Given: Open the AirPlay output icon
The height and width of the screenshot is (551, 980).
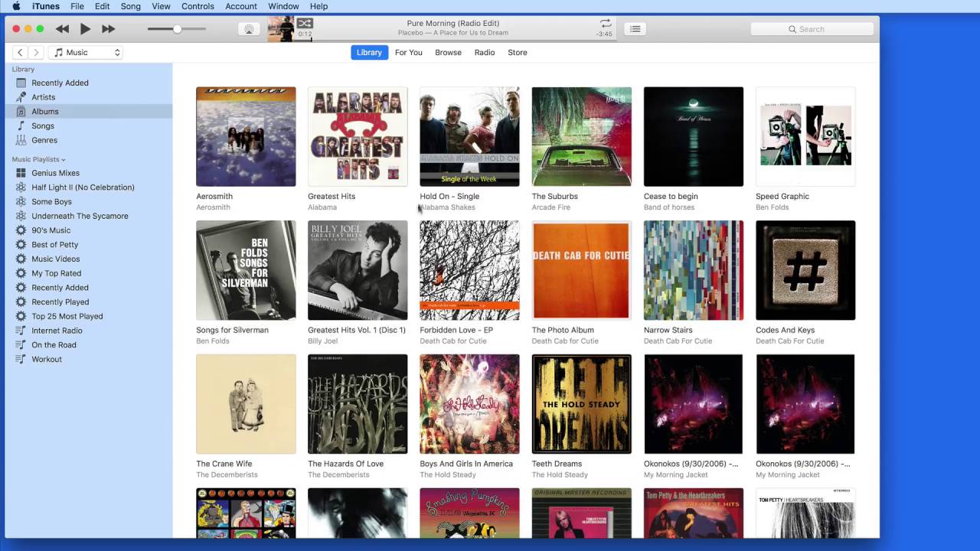Looking at the screenshot, I should (x=248, y=29).
